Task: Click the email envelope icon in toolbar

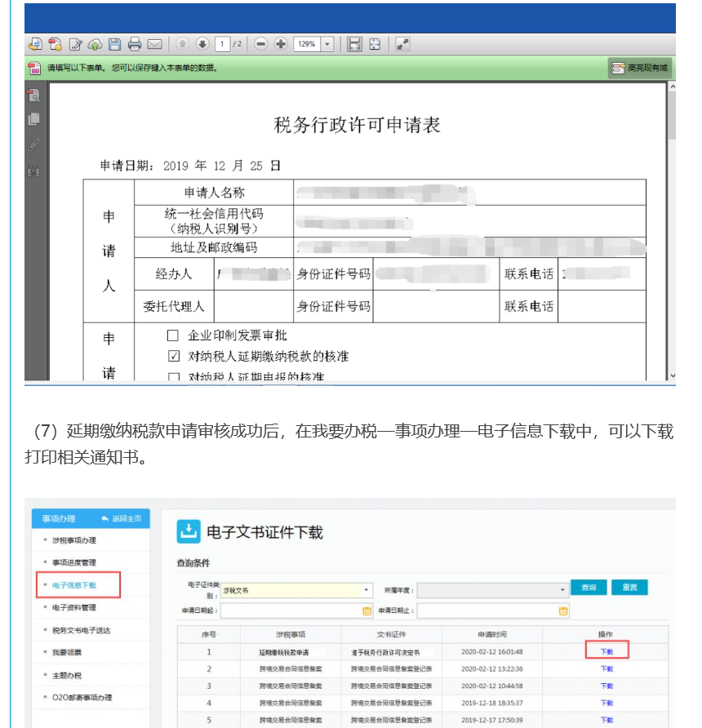Action: [x=154, y=44]
